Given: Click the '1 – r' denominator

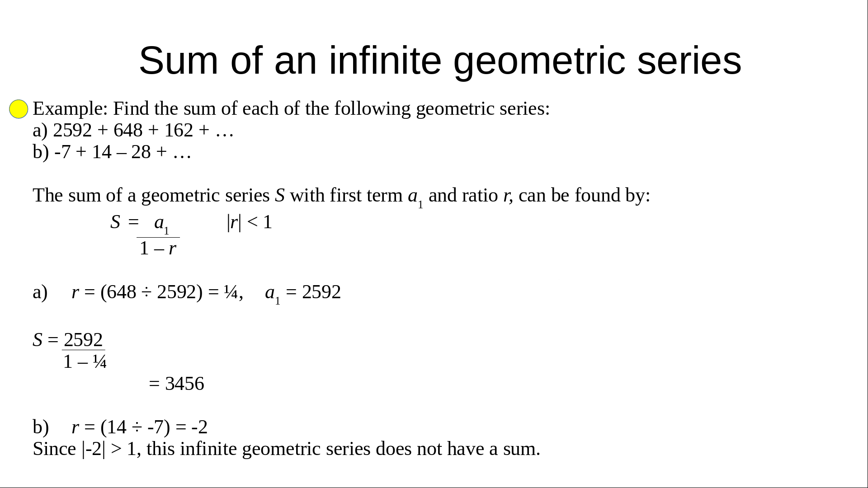Looking at the screenshot, I should 158,249.
